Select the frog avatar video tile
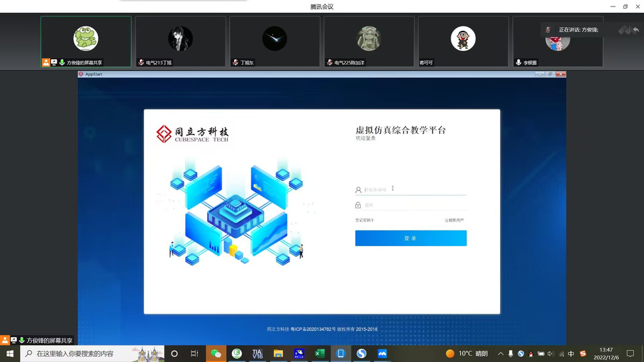Viewport: 644px width, 362px height. (86, 39)
